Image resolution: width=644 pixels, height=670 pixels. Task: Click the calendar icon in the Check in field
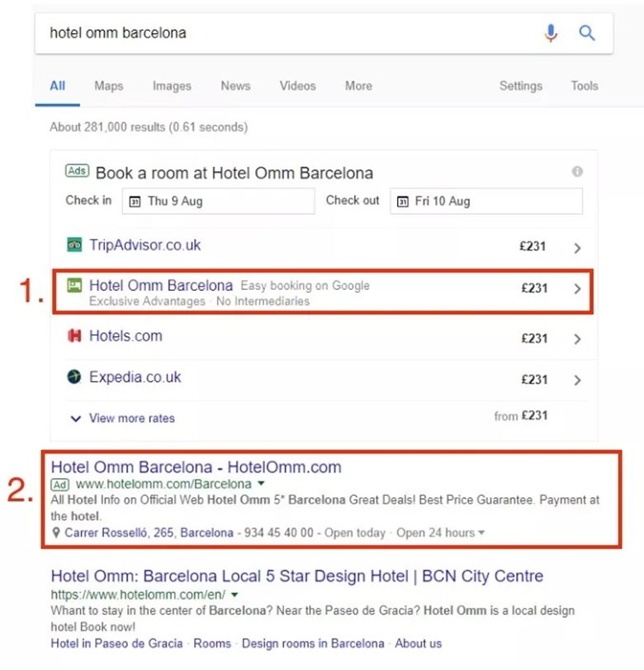(x=135, y=201)
